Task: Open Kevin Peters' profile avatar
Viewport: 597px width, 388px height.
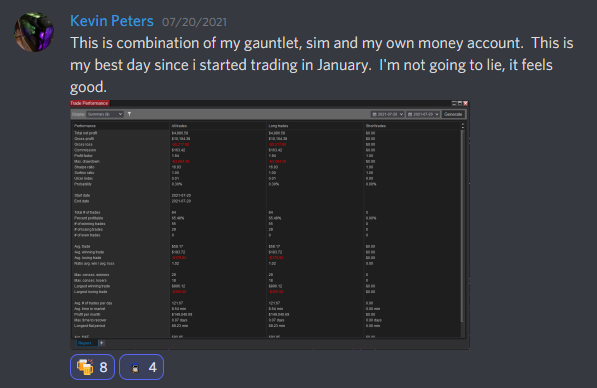Action: (x=34, y=32)
